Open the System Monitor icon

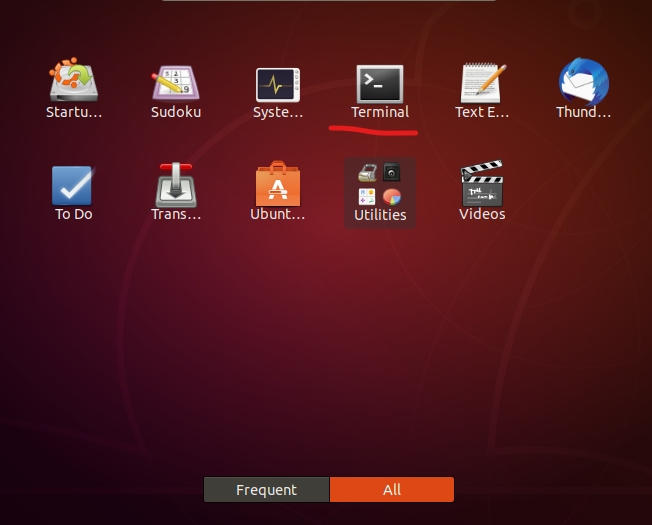pos(278,83)
